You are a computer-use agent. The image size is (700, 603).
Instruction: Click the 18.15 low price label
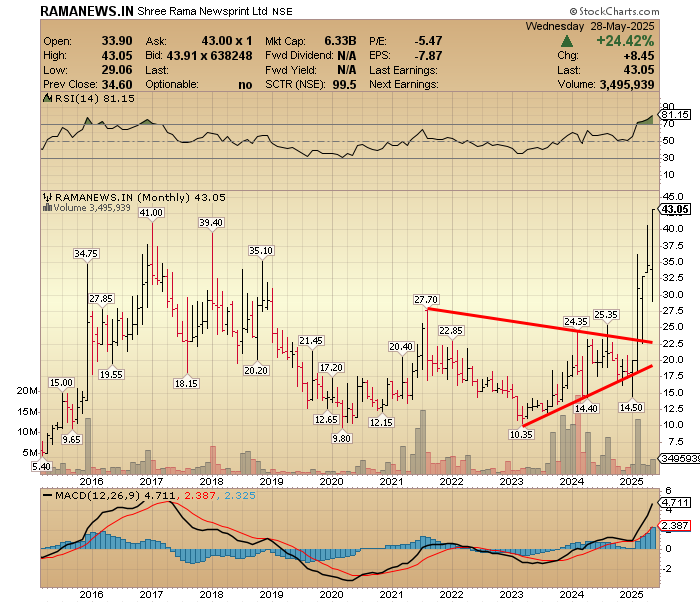(186, 383)
